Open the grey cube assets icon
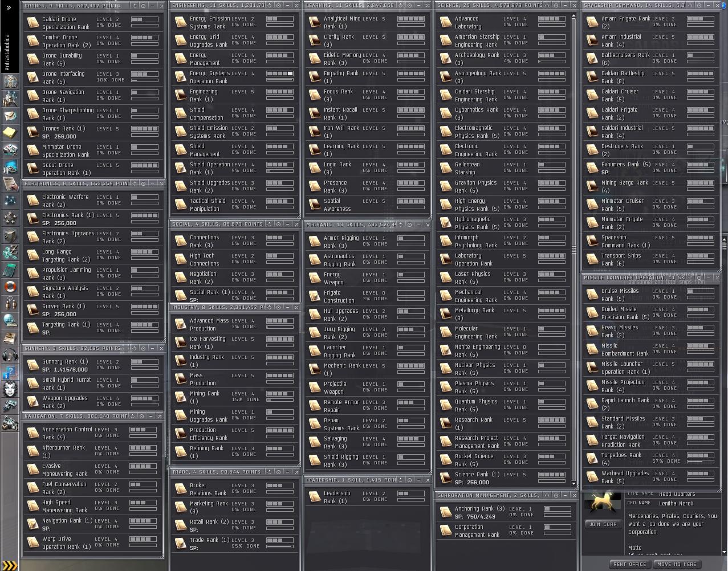Screen dimensions: 728x571 pos(10,235)
